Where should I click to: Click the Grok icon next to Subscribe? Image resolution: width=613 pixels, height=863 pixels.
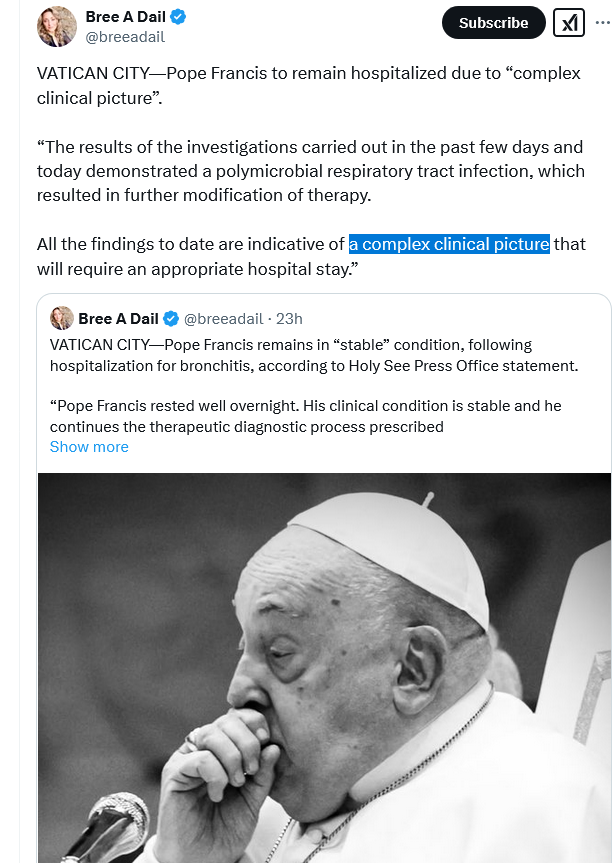pos(568,23)
